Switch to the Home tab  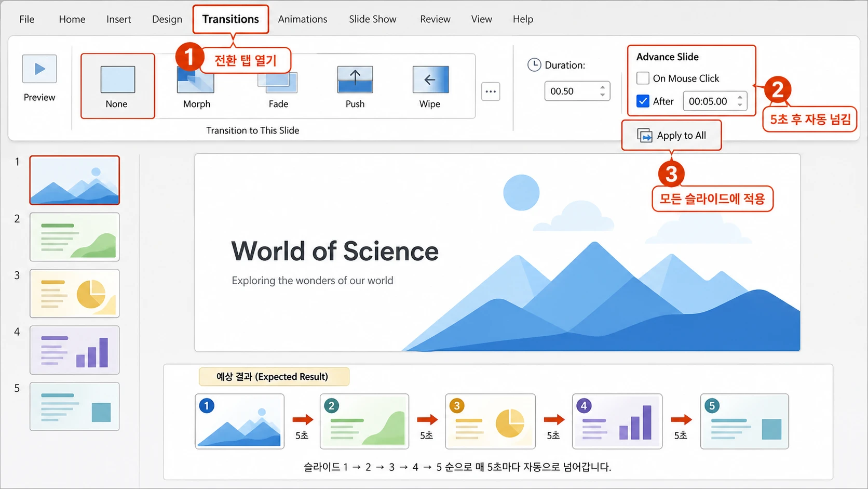(x=72, y=19)
